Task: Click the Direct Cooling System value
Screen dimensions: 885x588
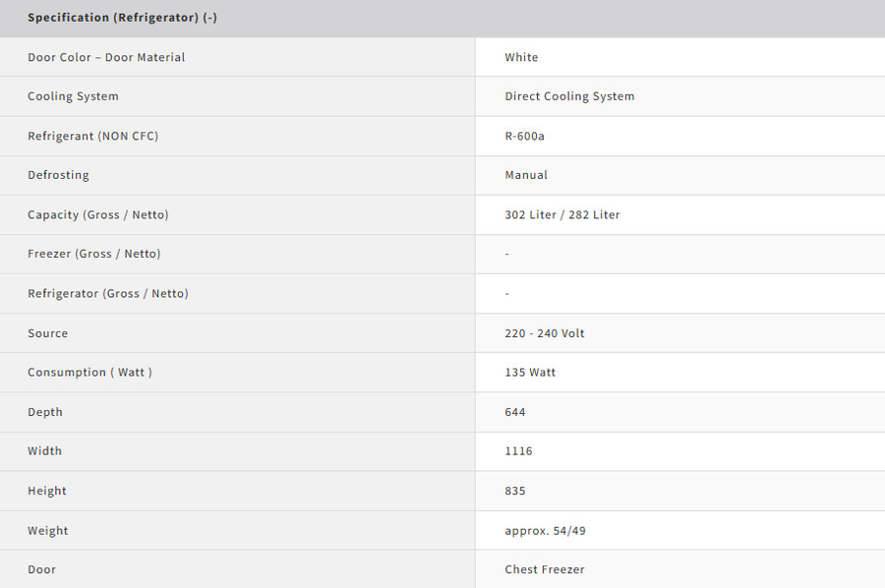Action: [569, 96]
